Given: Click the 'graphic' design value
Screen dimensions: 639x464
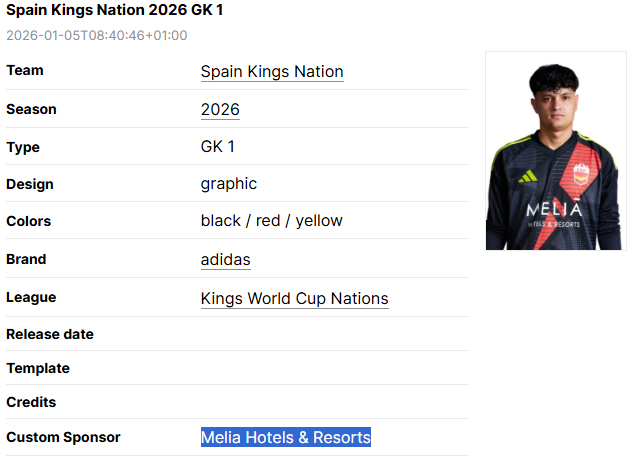Looking at the screenshot, I should pos(229,184).
